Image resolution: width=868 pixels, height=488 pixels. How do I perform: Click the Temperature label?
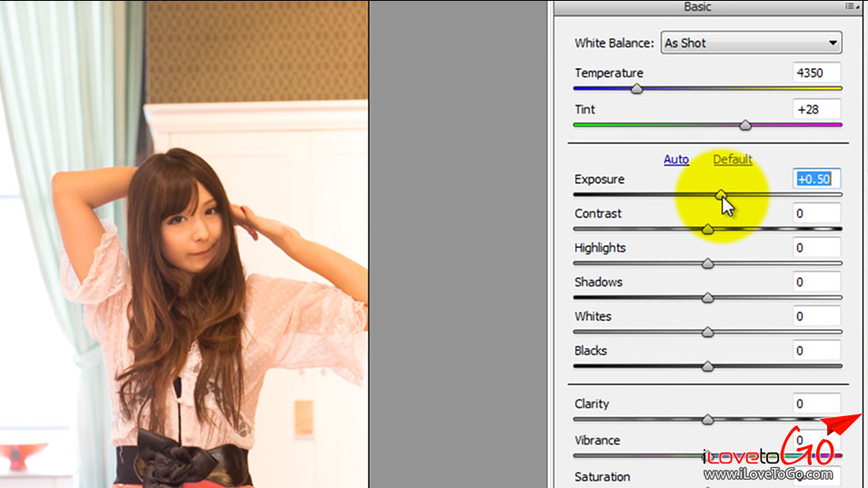[x=608, y=73]
